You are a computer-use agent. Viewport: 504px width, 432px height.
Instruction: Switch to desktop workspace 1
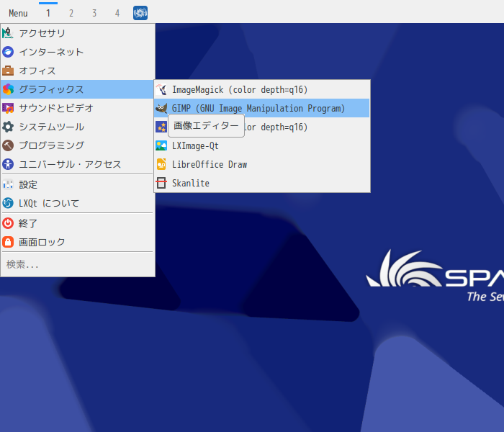pos(48,13)
